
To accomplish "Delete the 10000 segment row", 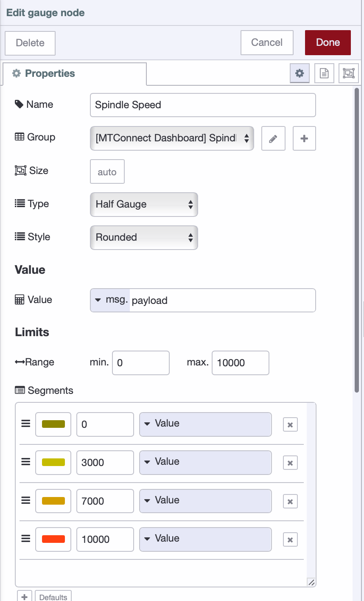I will [290, 539].
